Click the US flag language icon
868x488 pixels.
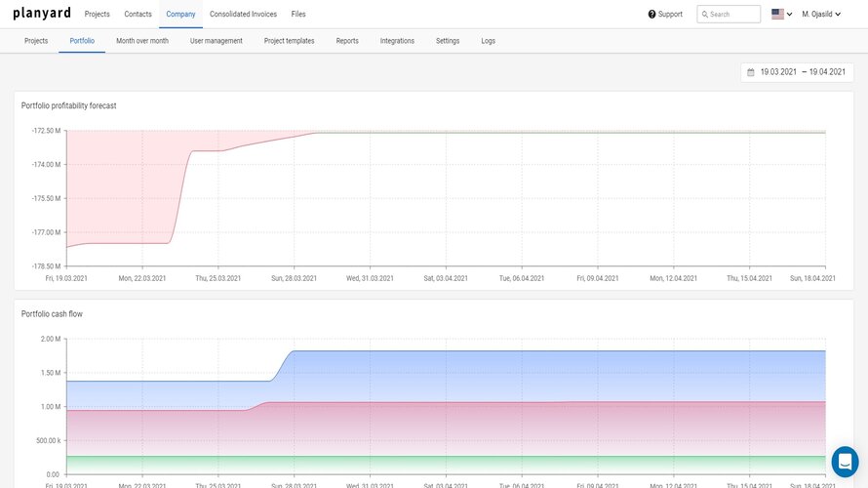(777, 15)
